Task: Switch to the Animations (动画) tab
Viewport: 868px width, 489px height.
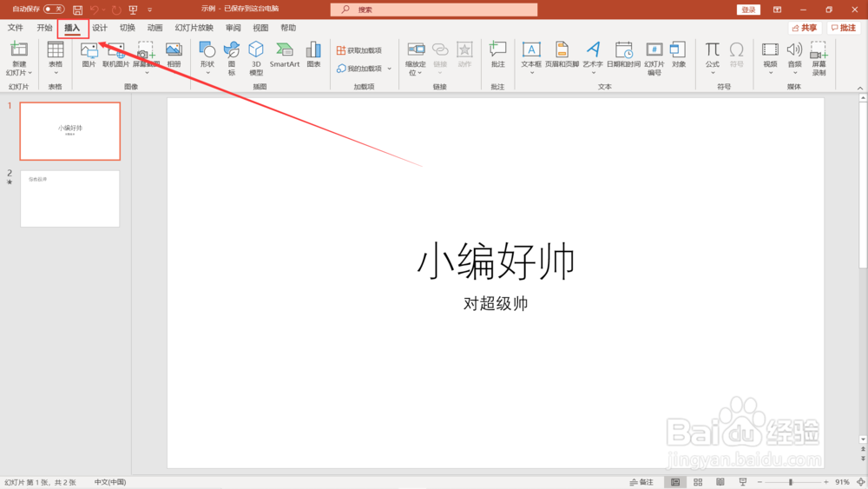Action: 155,28
